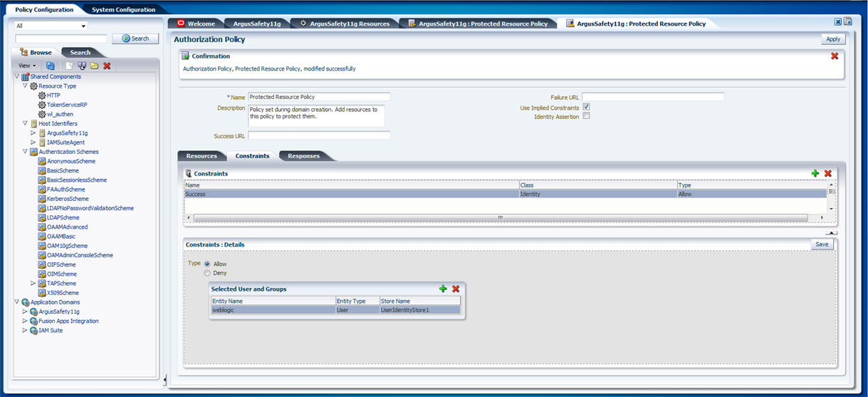Collapse the Resource Type node
This screenshot has width=868, height=397.
point(25,86)
